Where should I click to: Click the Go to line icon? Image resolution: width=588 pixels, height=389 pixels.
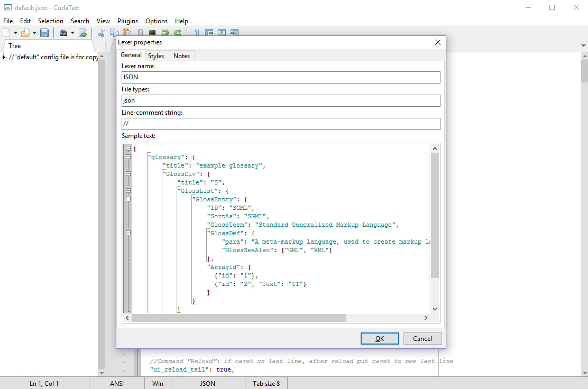pyautogui.click(x=82, y=33)
